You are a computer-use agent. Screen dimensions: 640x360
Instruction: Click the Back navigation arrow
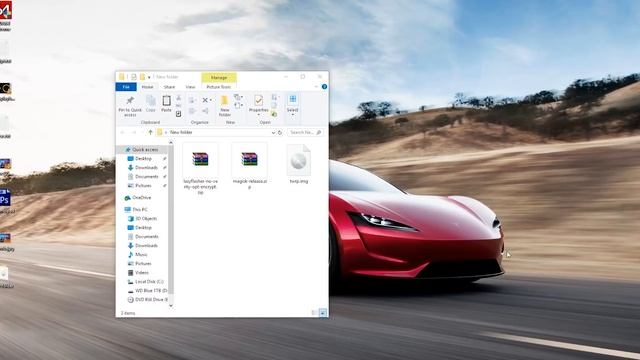(122, 132)
